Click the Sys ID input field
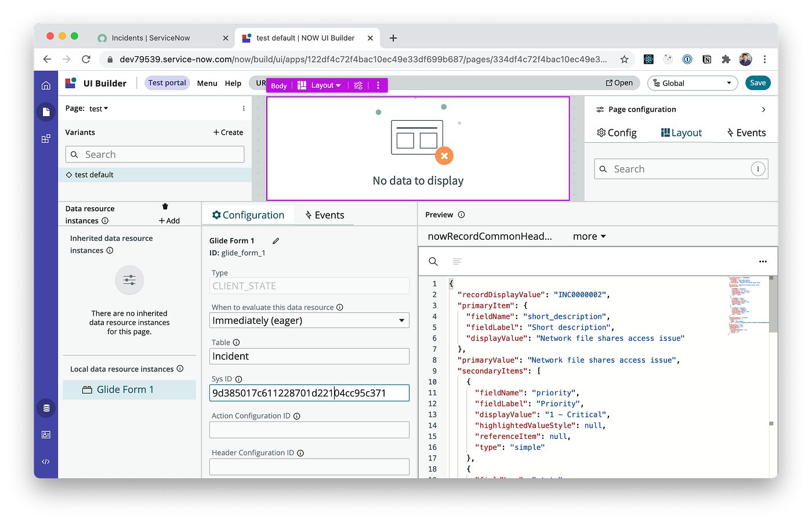This screenshot has width=812, height=523. click(x=309, y=393)
